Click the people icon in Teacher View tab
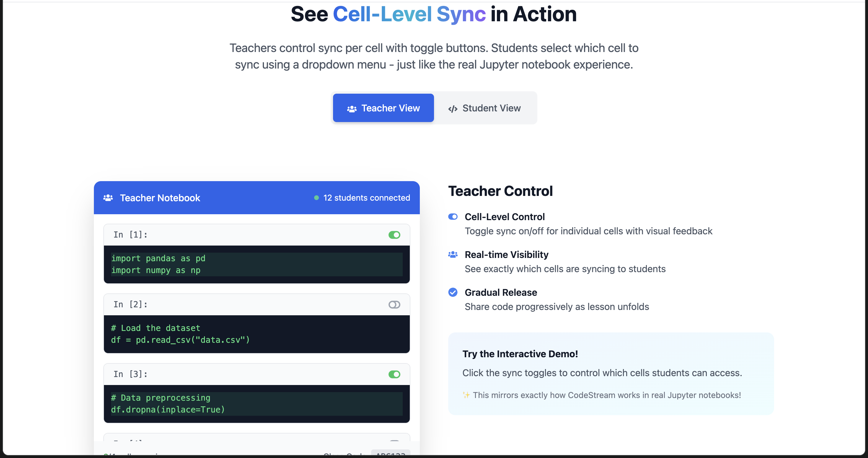868x458 pixels. point(352,109)
